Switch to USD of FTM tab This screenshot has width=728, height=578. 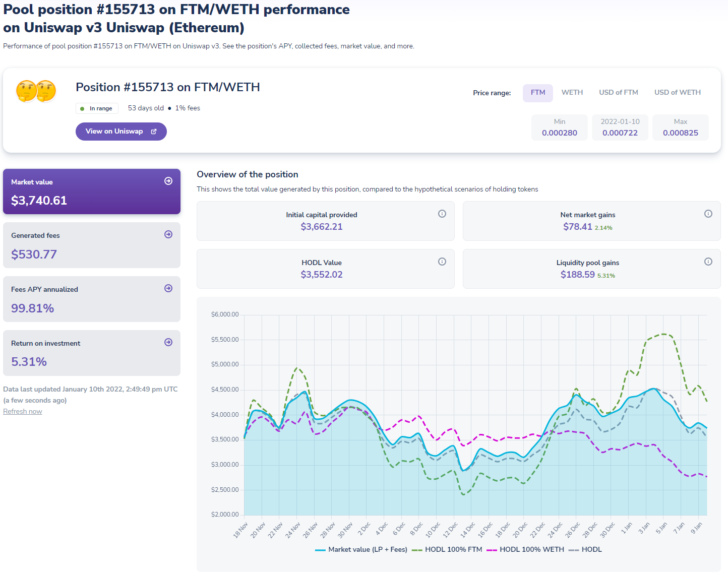pyautogui.click(x=619, y=93)
